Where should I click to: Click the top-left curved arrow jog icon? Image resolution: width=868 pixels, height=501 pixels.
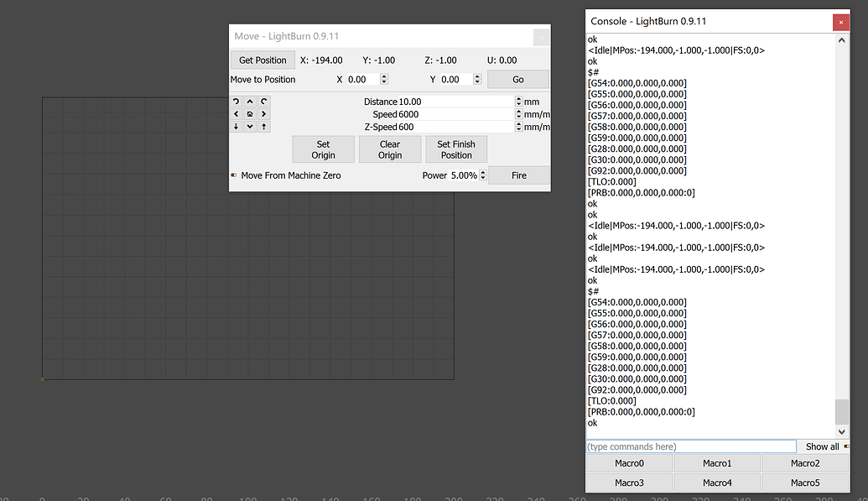[236, 101]
